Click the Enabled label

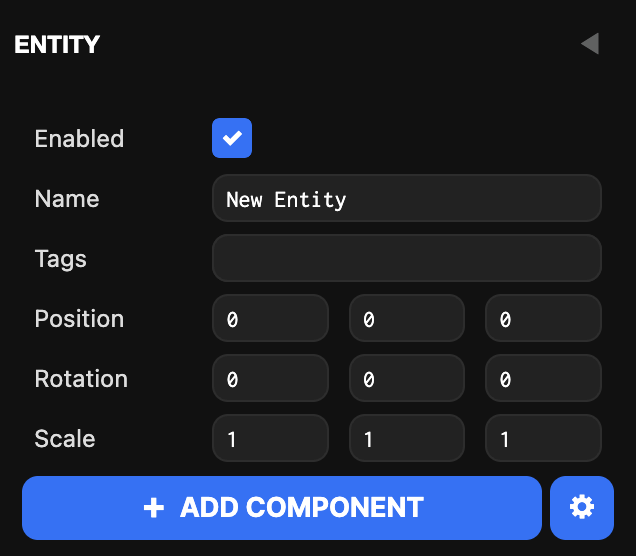click(x=79, y=139)
